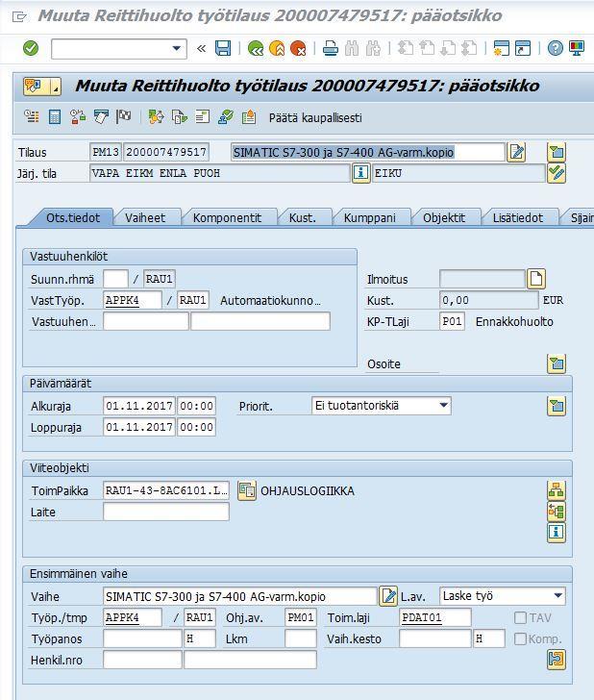Screen dimensions: 594x700
Task: Switch to Kust. tab
Action: tap(302, 218)
